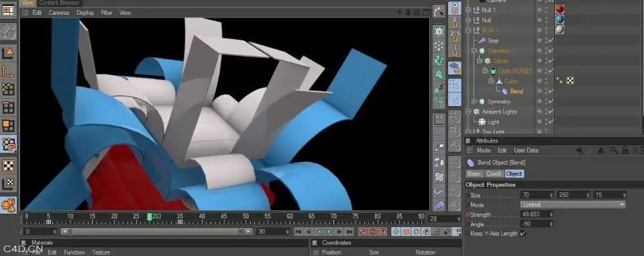Click the Angle value field -90
The image size is (644, 256).
point(537,224)
